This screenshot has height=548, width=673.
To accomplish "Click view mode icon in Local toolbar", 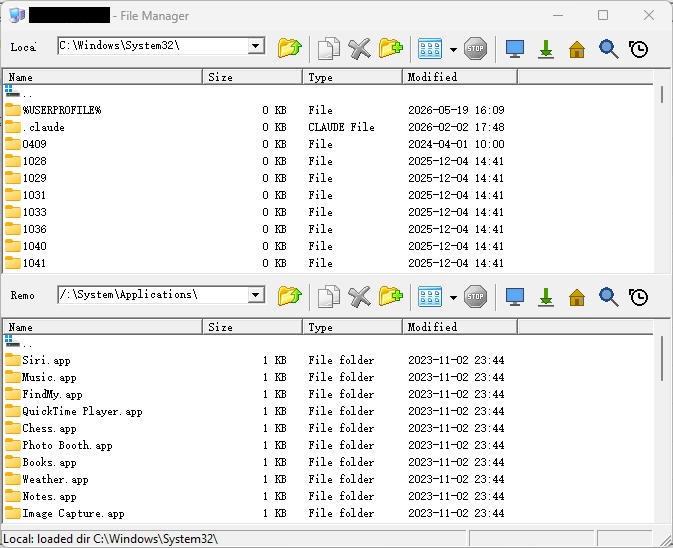I will [430, 48].
